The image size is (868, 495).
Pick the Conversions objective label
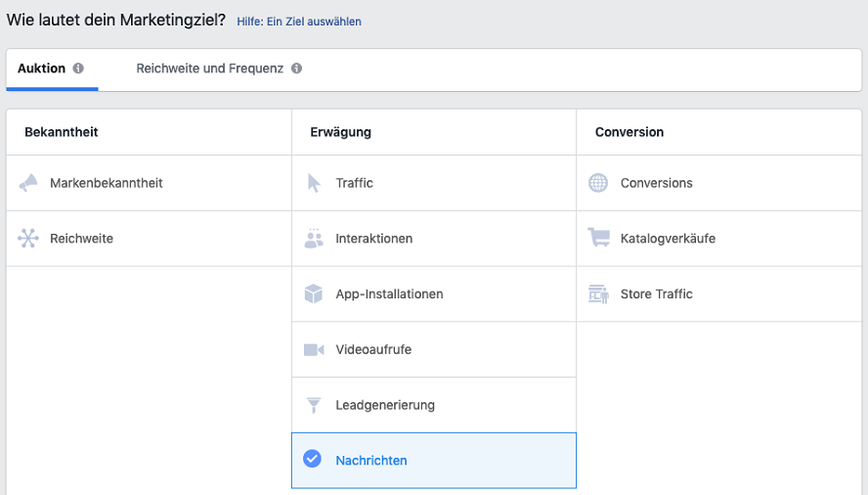click(x=656, y=183)
